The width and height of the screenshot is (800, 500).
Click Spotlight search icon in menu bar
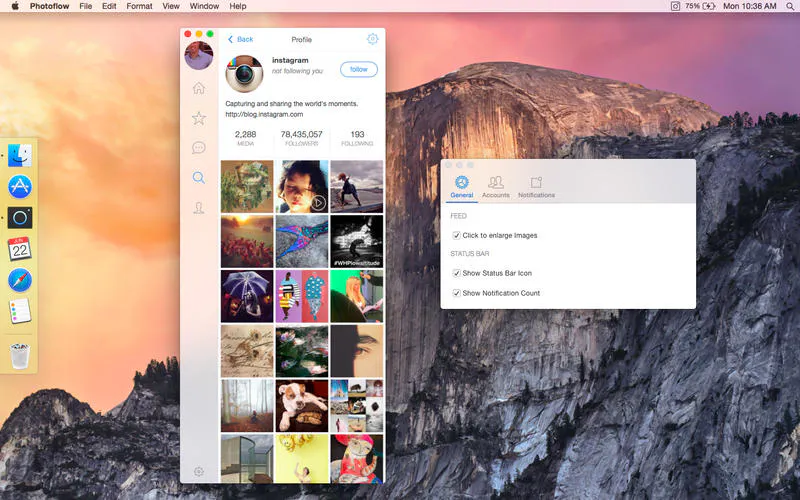790,6
